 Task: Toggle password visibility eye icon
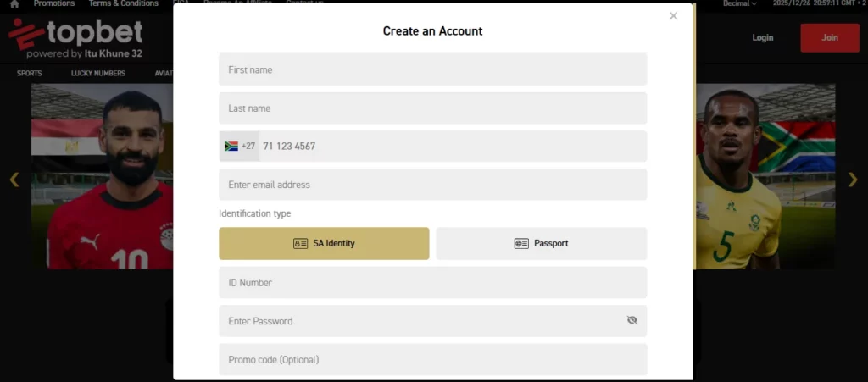632,320
